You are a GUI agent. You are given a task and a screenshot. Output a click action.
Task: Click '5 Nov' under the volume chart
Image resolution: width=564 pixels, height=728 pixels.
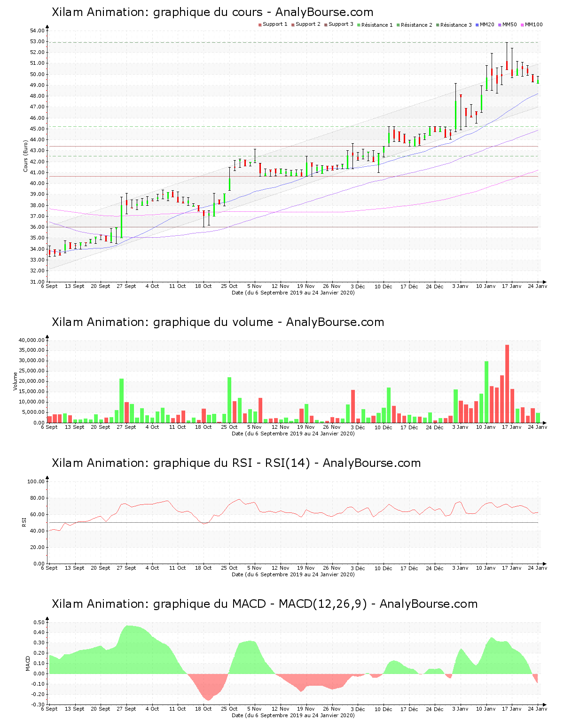[x=255, y=427]
